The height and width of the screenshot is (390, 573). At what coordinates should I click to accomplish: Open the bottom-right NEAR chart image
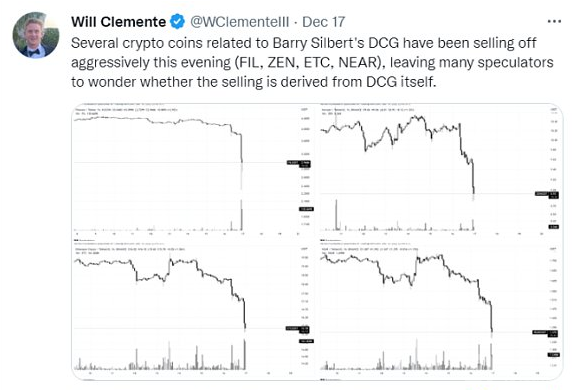440,309
